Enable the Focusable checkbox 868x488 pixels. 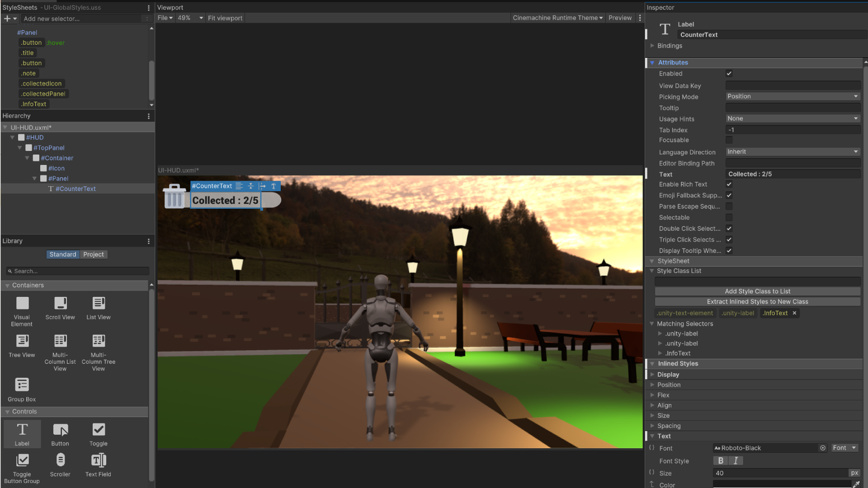coord(729,140)
